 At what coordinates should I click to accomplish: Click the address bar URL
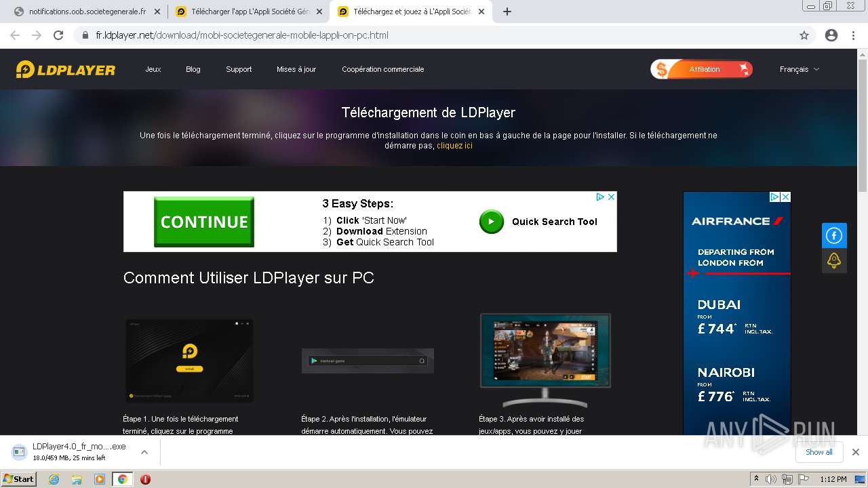242,35
